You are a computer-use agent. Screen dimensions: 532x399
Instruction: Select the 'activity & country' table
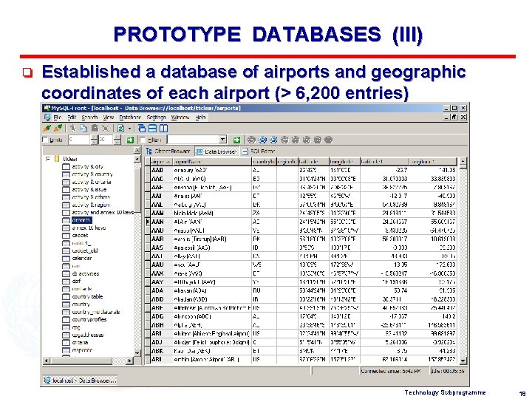point(92,174)
